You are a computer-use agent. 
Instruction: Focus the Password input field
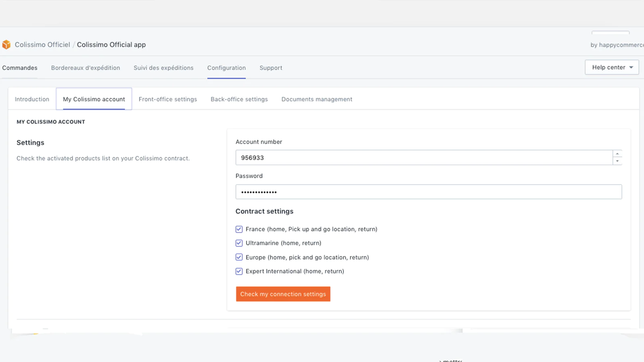[429, 192]
